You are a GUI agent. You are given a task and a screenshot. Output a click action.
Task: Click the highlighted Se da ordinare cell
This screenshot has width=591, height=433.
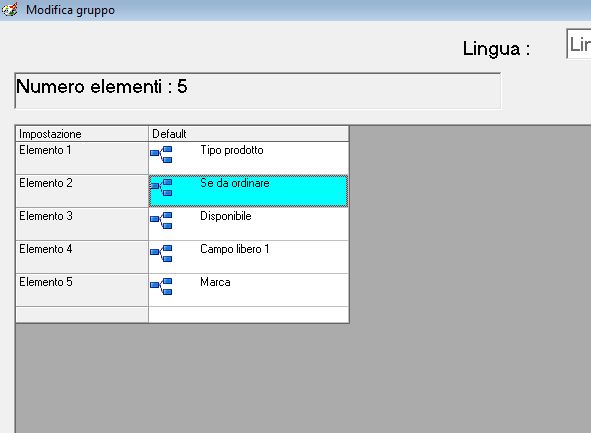click(x=248, y=191)
